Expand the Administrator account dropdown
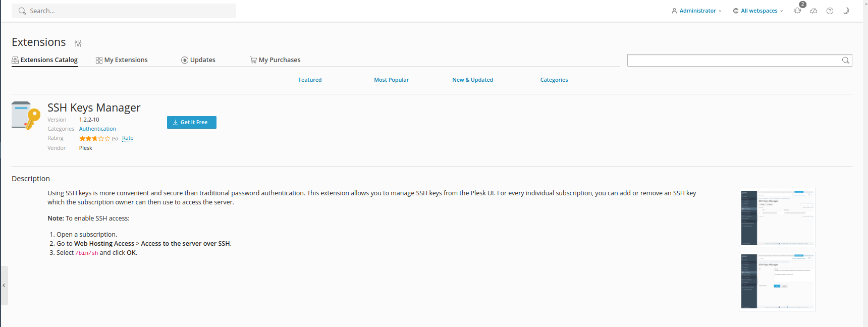The image size is (868, 327). (x=697, y=11)
